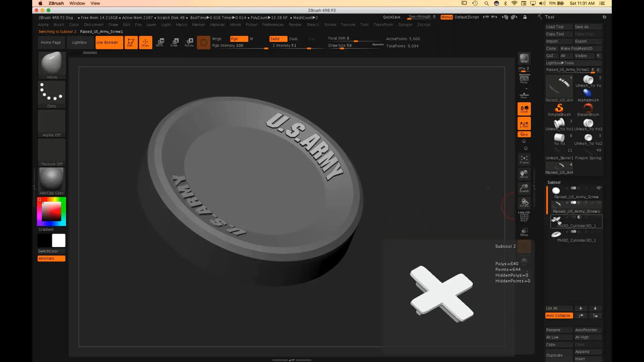
Task: Open the Window menu in macOS menu bar
Action: 77,3
